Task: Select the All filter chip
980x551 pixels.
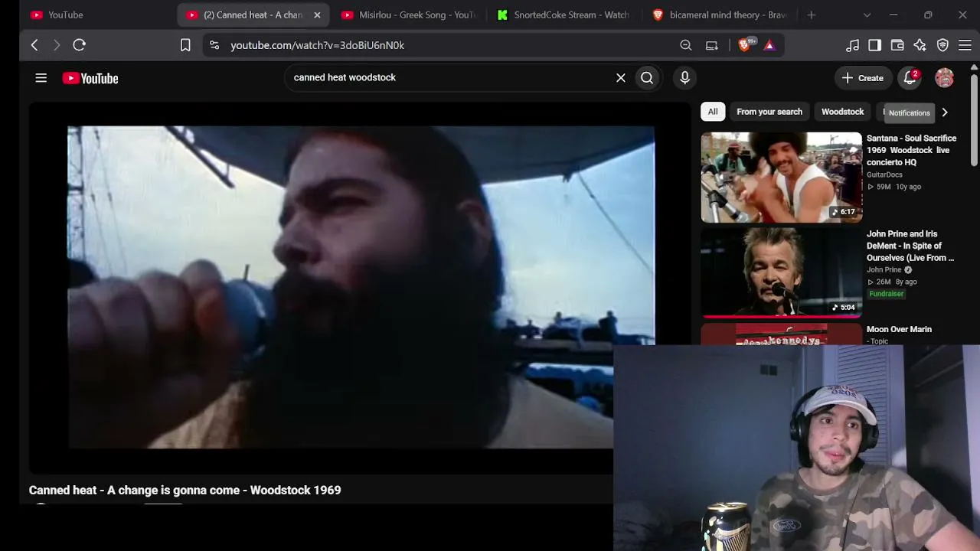Action: click(x=713, y=112)
